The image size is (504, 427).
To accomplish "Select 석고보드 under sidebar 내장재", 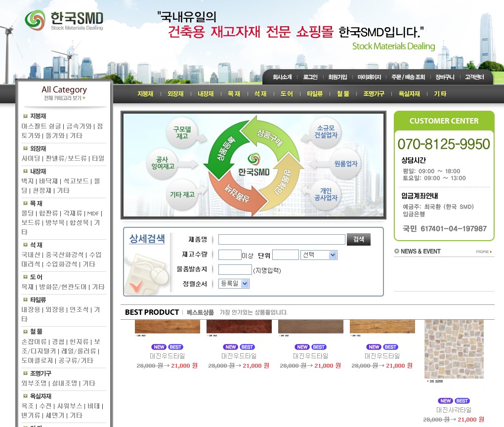I will pos(76,181).
